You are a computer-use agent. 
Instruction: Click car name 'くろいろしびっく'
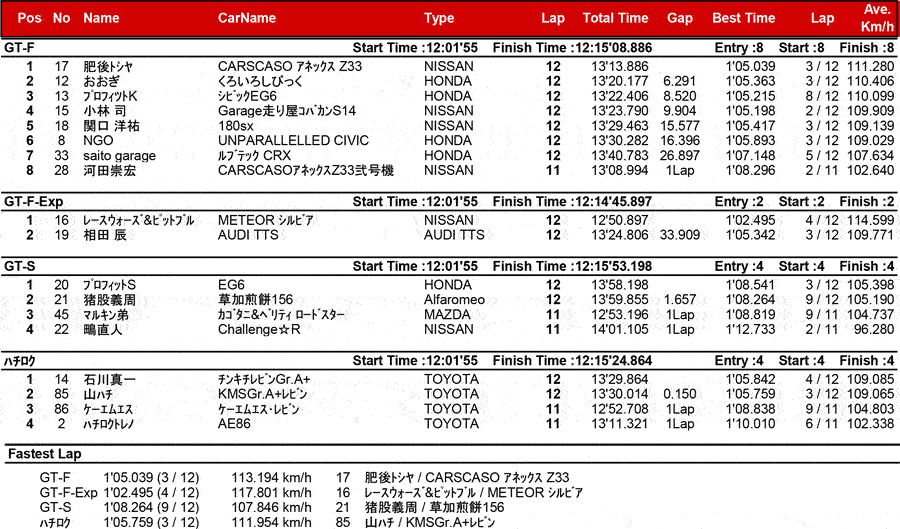(x=260, y=81)
